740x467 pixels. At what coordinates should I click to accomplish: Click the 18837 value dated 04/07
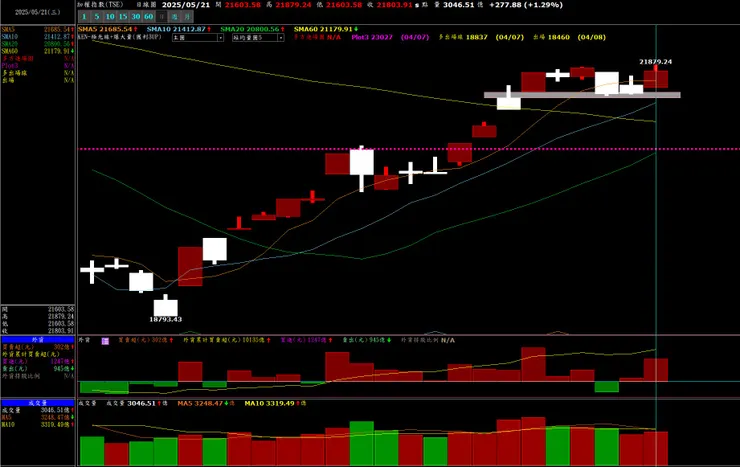point(476,37)
